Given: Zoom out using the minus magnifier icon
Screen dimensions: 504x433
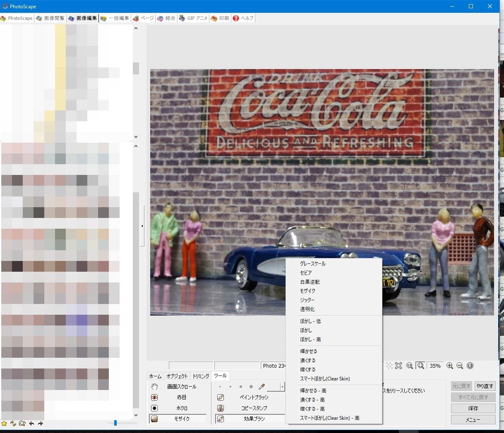Looking at the screenshot, I should pos(460,366).
